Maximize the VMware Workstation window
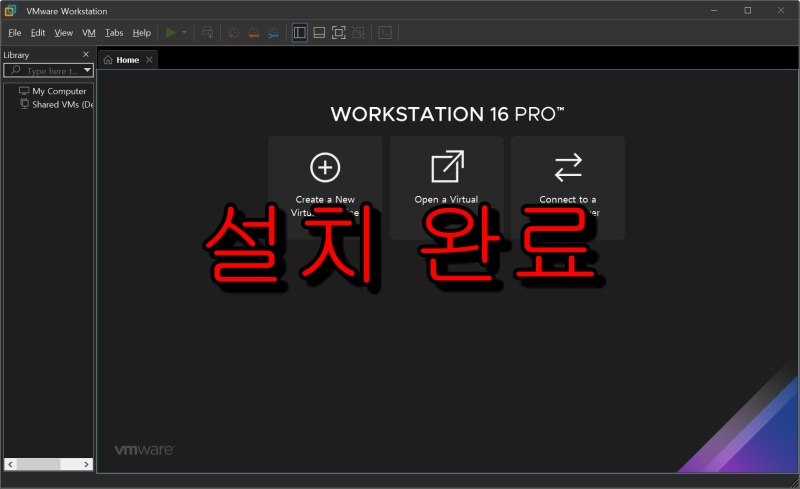800x489 pixels. pyautogui.click(x=747, y=10)
